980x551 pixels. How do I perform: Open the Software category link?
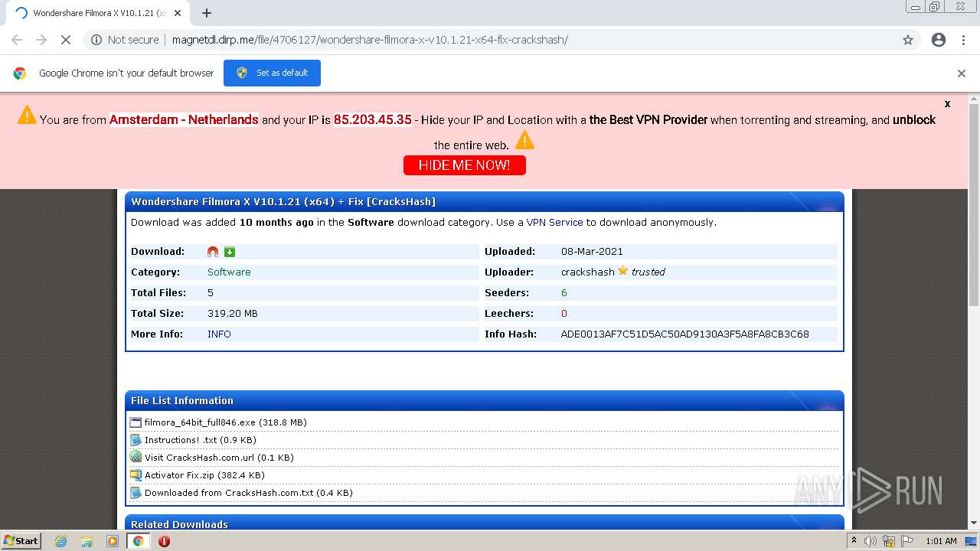pyautogui.click(x=229, y=272)
